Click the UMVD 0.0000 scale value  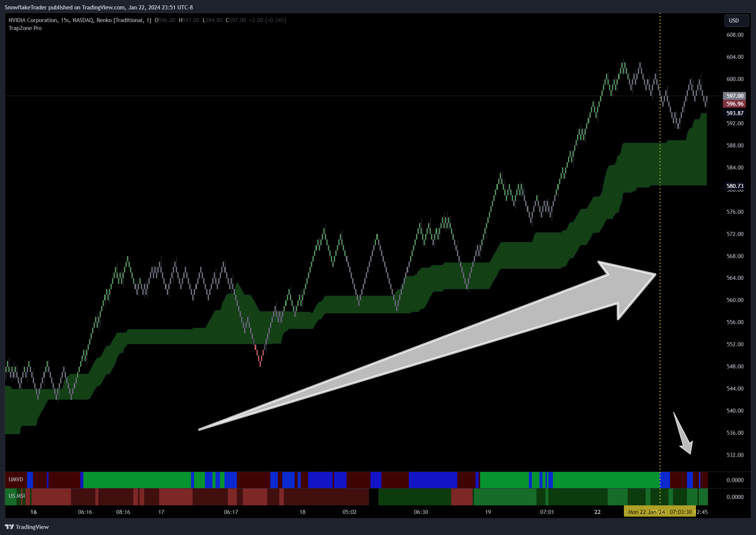pyautogui.click(x=735, y=480)
